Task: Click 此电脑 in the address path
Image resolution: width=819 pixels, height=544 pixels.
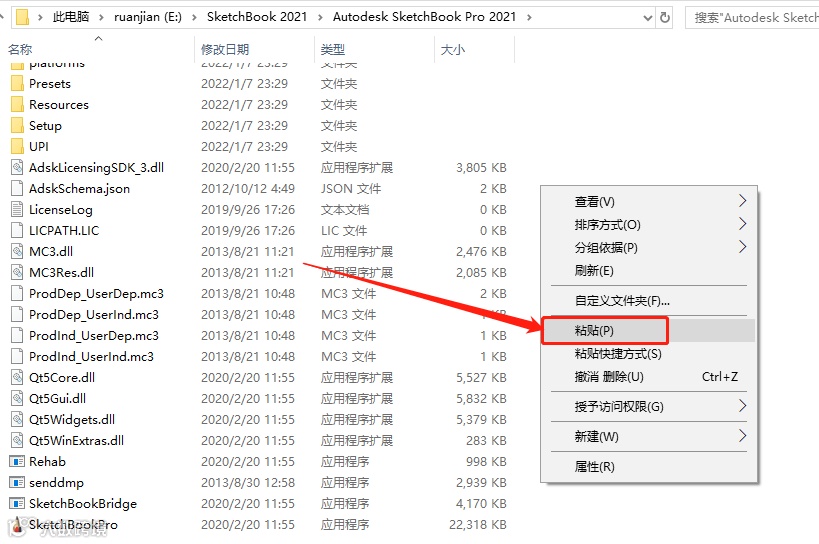Action: 71,17
